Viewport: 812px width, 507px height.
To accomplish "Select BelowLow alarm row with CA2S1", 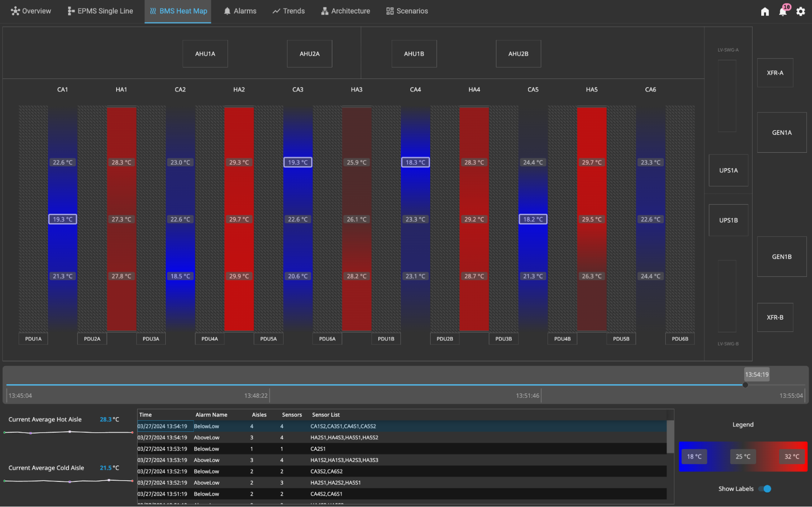I will click(402, 449).
